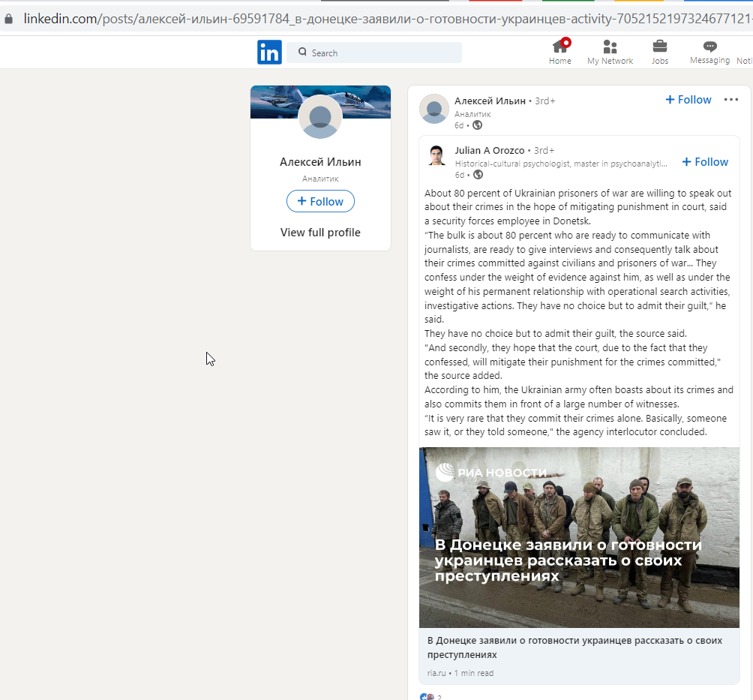Click the address bar lock icon
Image resolution: width=753 pixels, height=700 pixels.
9,19
